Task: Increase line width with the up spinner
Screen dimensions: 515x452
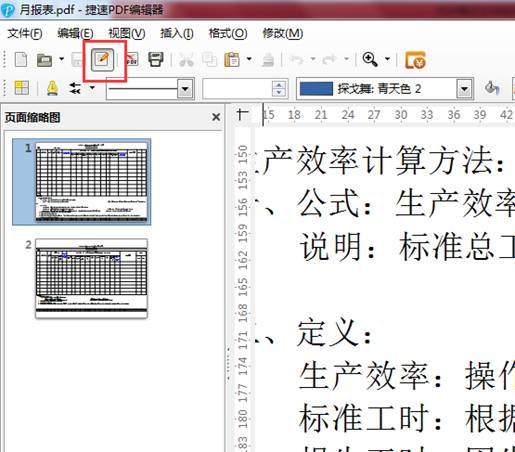Action: [278, 85]
